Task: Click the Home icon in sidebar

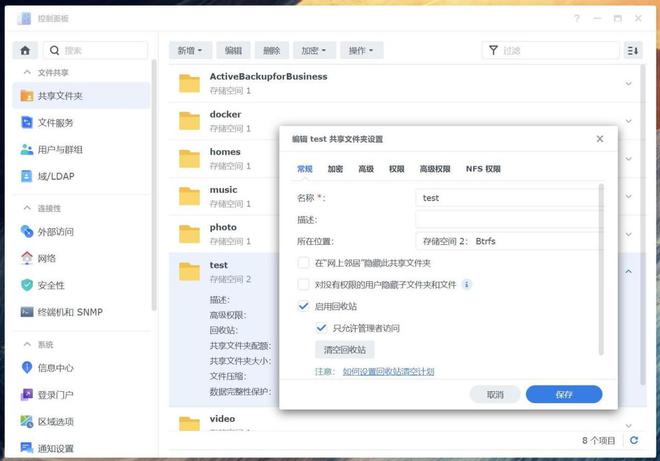Action: [25, 50]
